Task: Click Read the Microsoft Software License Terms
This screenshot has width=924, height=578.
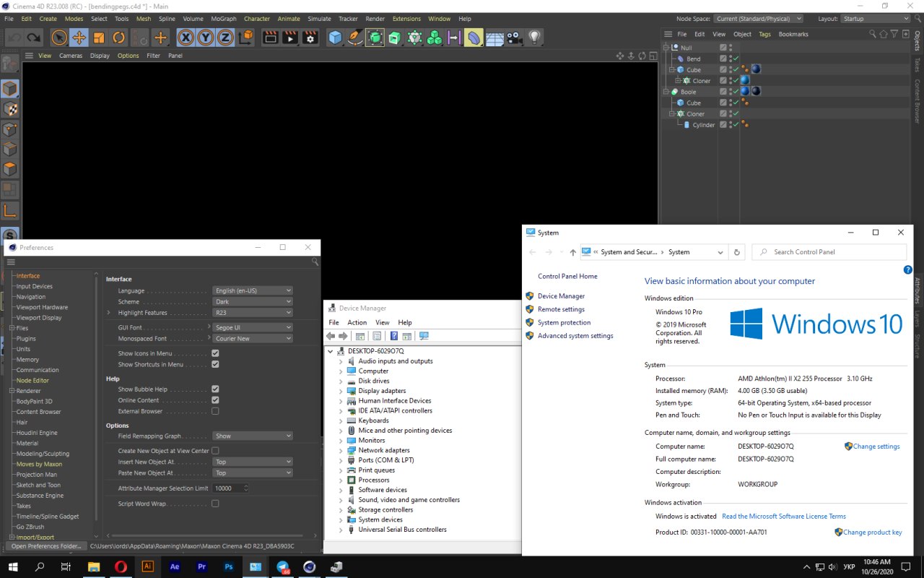Action: [x=784, y=517]
